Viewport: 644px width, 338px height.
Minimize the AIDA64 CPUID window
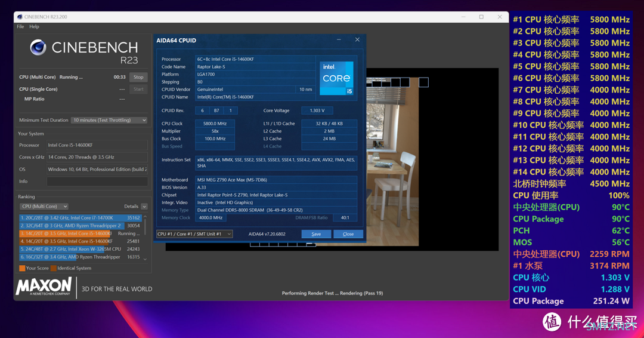[339, 40]
